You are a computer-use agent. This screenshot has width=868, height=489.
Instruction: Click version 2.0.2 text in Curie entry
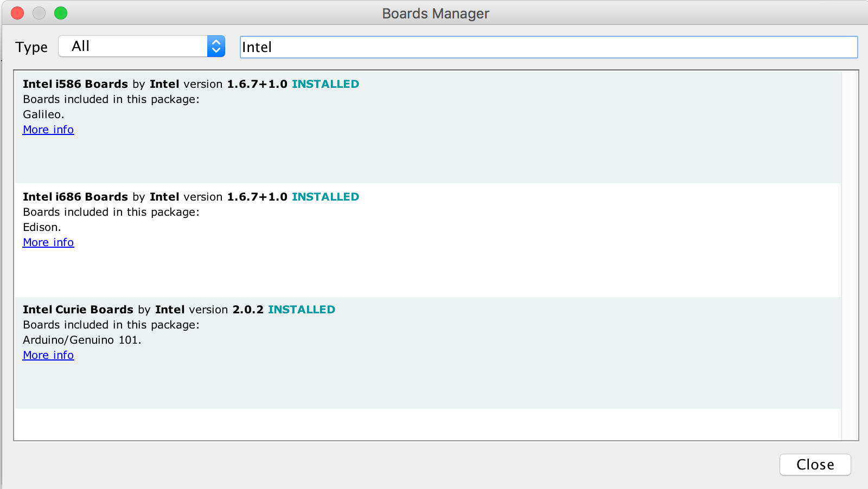226,310
